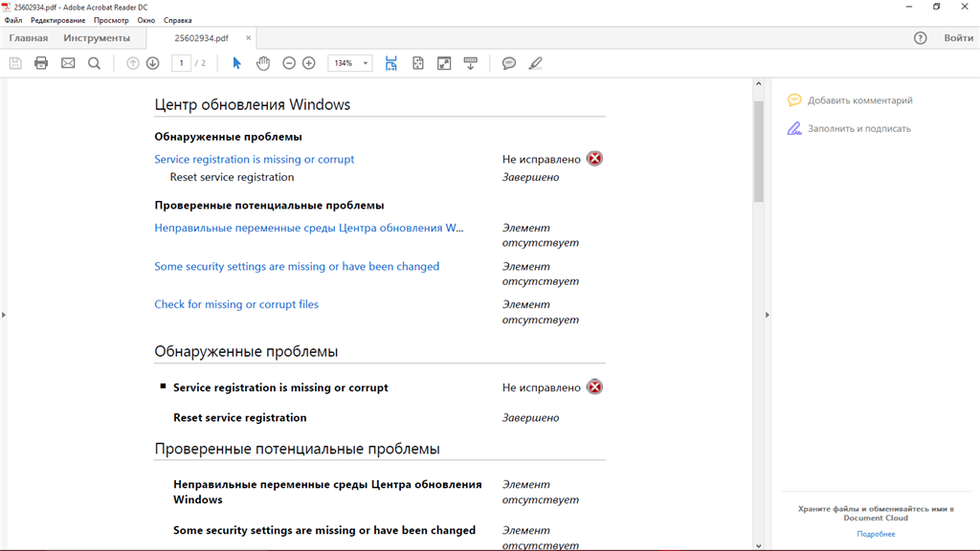980x551 pixels.
Task: Choose Заполнить и подписать tool
Action: pos(858,129)
